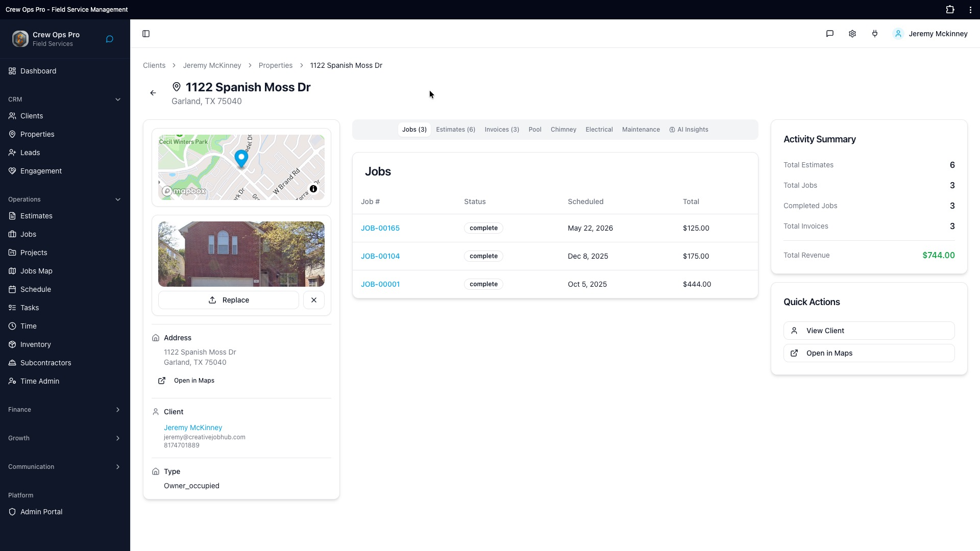Viewport: 980px width, 551px height.
Task: Click the integrations plug icon
Action: [x=875, y=34]
